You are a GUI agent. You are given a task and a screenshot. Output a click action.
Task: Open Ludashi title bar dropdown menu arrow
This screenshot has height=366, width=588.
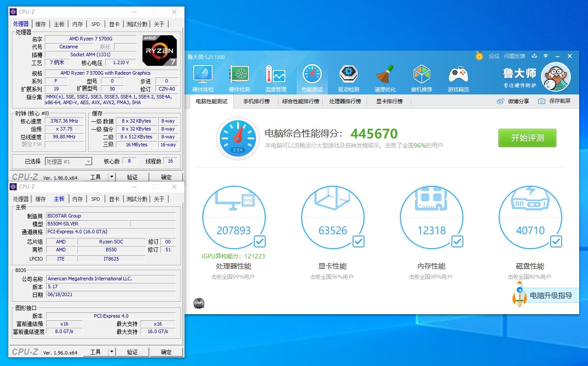[545, 56]
